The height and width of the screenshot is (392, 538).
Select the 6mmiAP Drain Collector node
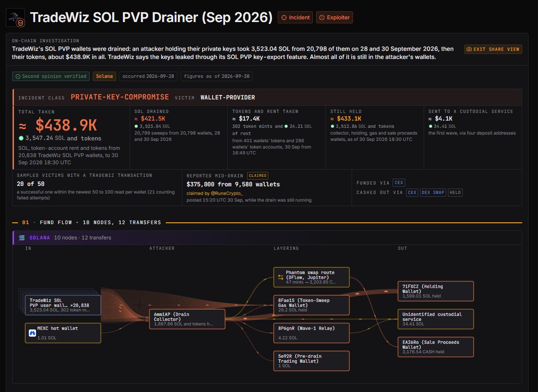(187, 319)
